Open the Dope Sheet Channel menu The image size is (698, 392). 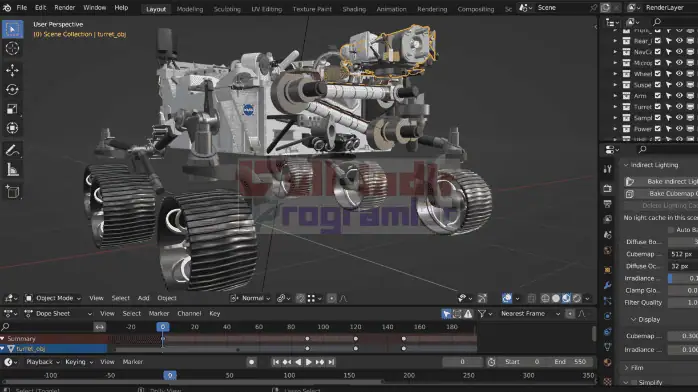pyautogui.click(x=189, y=314)
